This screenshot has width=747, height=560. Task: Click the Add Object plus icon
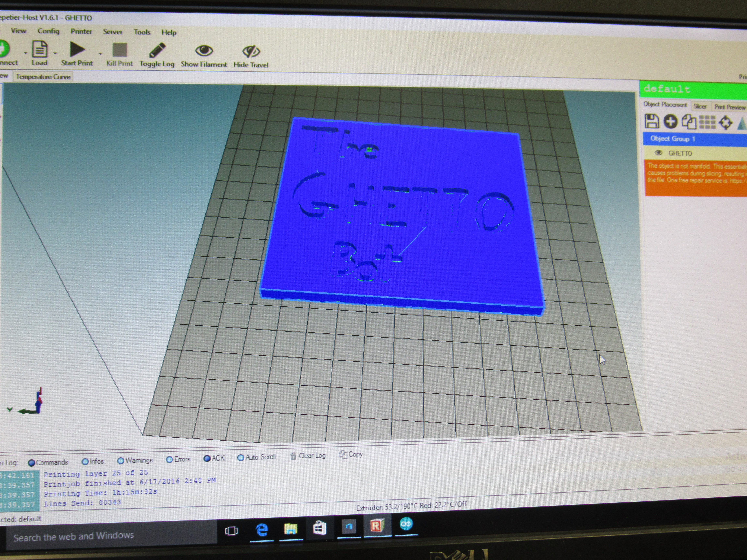click(x=670, y=122)
